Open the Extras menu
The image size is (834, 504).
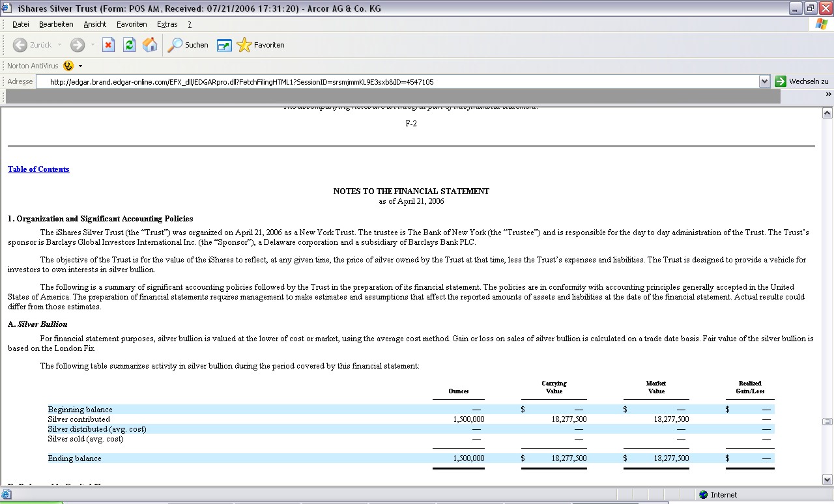167,24
